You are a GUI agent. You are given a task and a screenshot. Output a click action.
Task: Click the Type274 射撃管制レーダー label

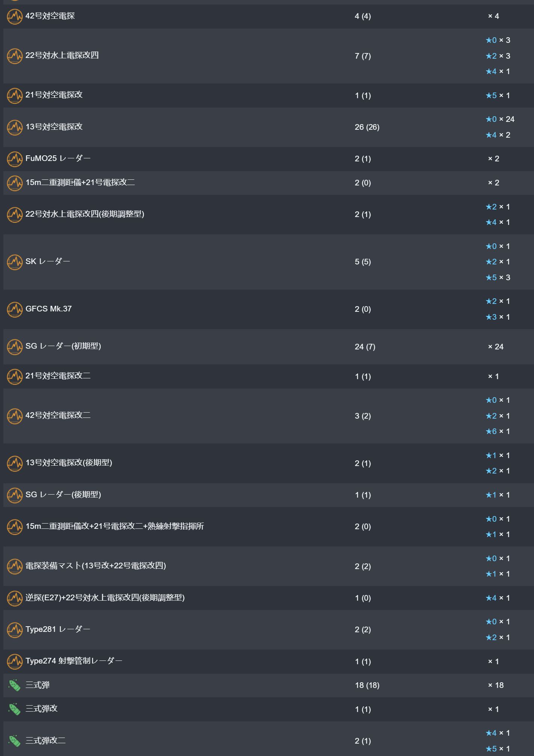(74, 661)
